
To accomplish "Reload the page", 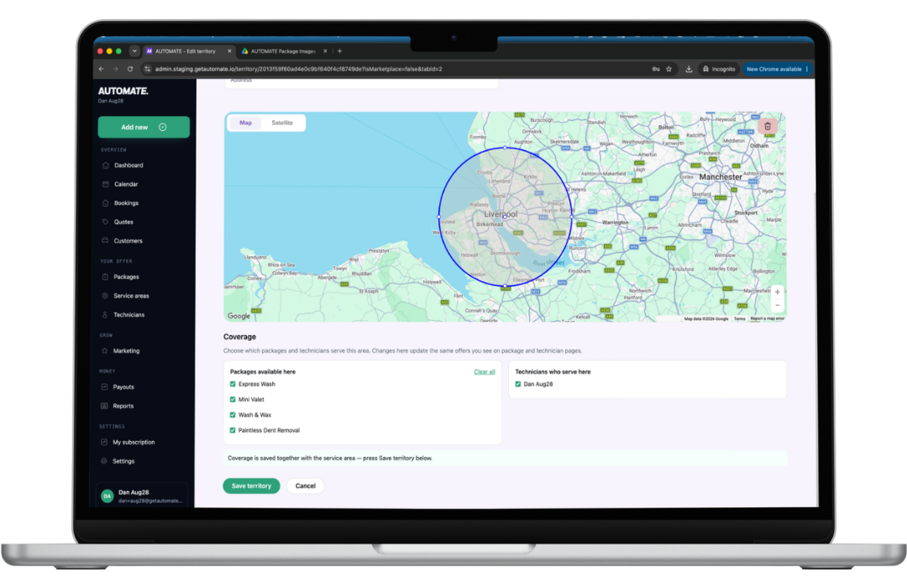I will tap(130, 69).
